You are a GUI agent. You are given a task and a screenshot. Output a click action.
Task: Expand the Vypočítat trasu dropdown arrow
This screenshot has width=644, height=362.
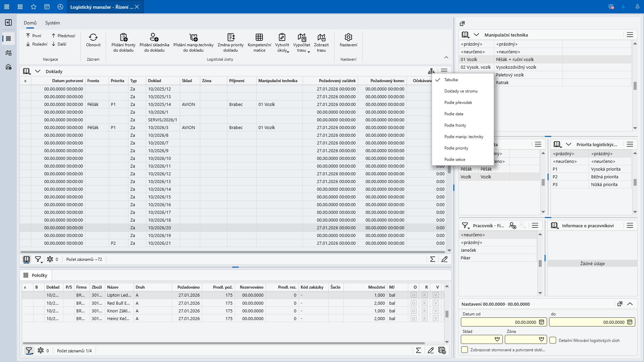(309, 51)
